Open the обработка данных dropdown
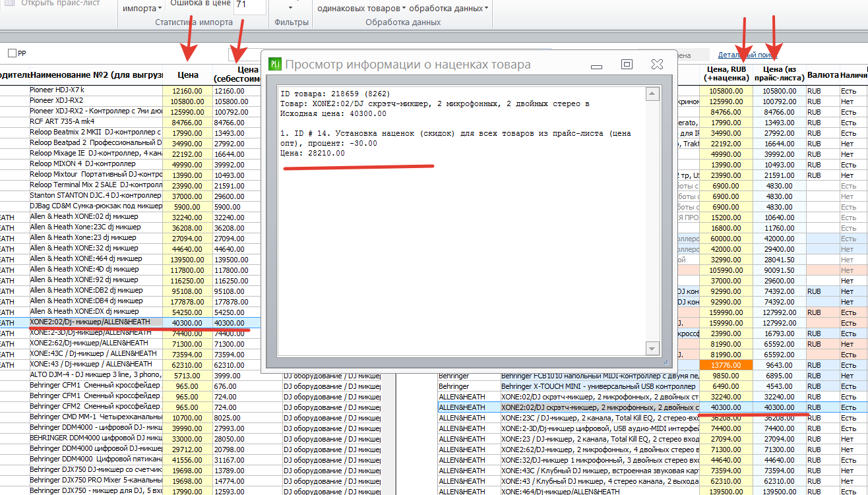The height and width of the screenshot is (495, 868). point(449,9)
